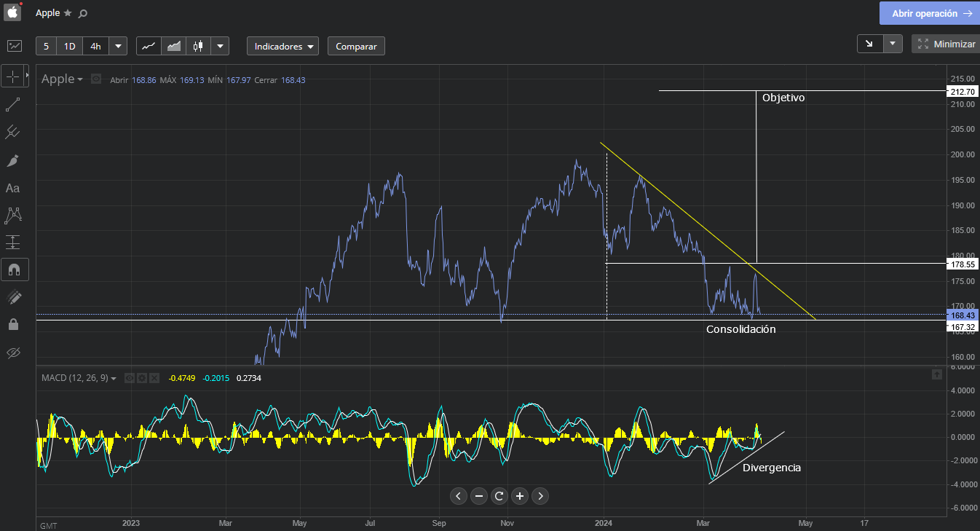Expand the arrow tool dropdown at top right
This screenshot has width=980, height=531.
coord(893,44)
